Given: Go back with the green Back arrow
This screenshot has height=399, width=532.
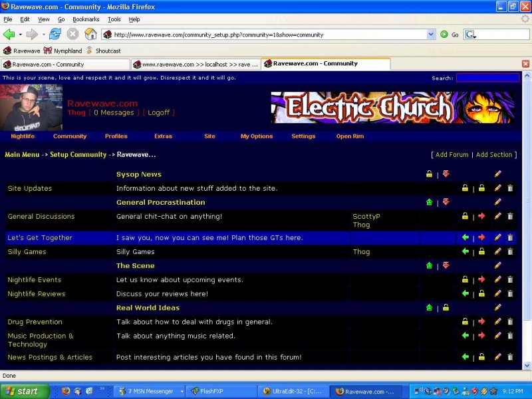Looking at the screenshot, I should [9, 35].
